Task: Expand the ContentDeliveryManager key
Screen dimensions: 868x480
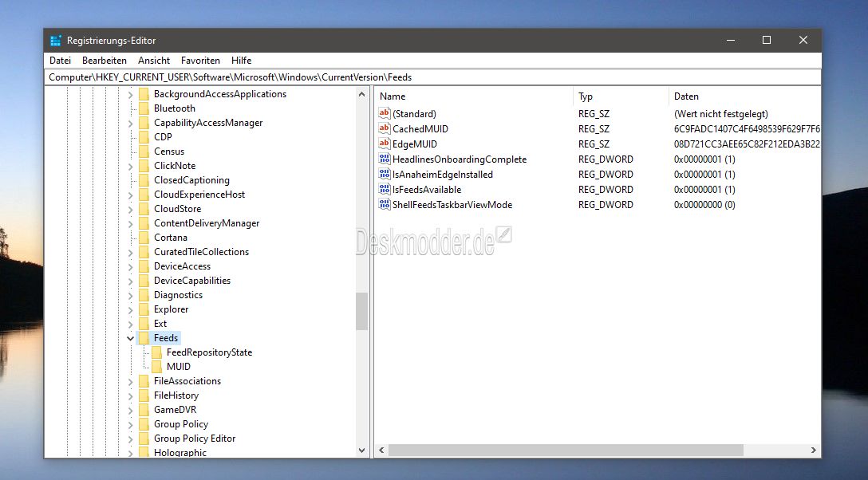Action: click(x=131, y=224)
